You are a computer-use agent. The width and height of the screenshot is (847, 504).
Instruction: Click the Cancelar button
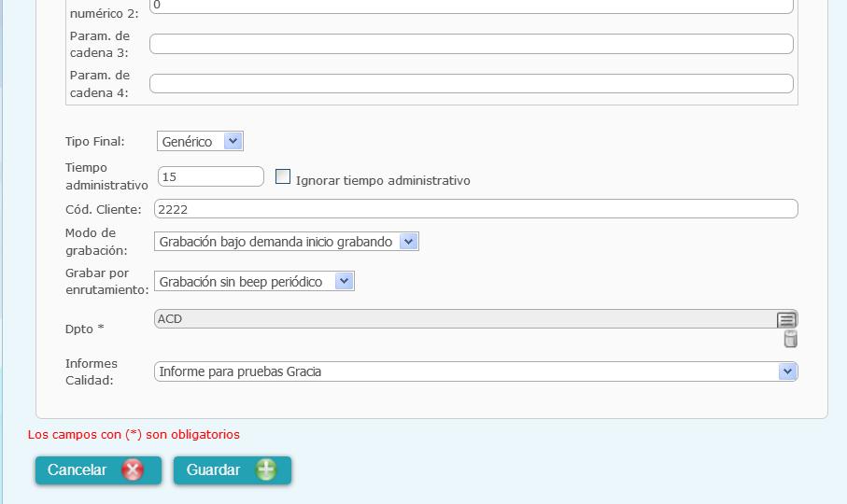coord(98,470)
